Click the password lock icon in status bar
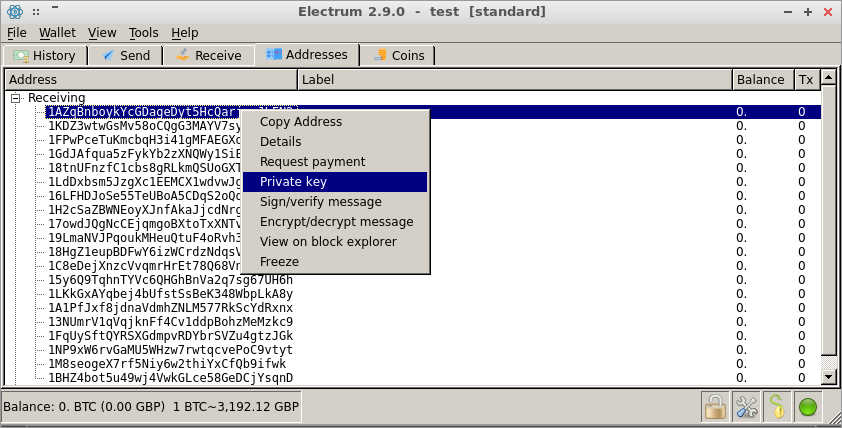The image size is (842, 428). coord(715,407)
